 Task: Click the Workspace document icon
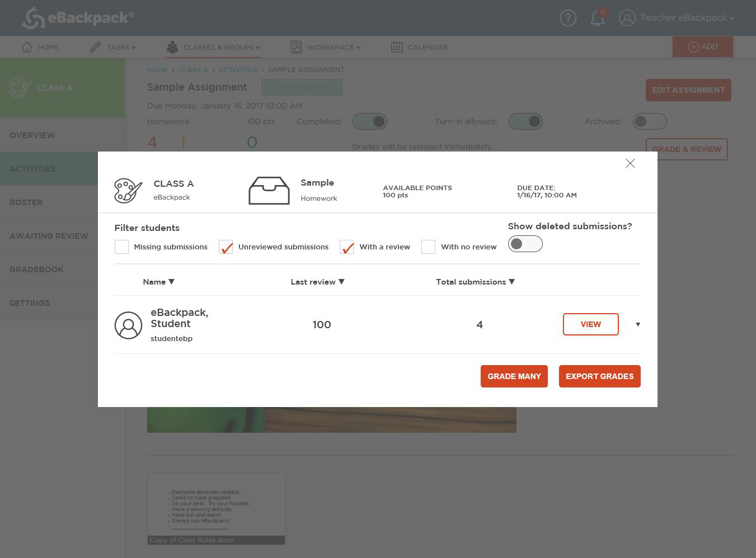click(297, 47)
